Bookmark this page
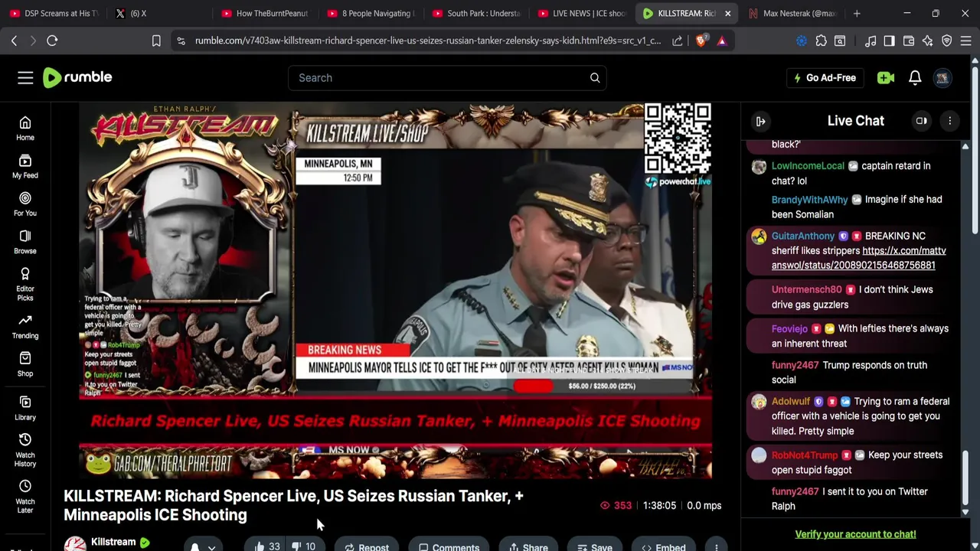The height and width of the screenshot is (551, 980). tap(156, 41)
